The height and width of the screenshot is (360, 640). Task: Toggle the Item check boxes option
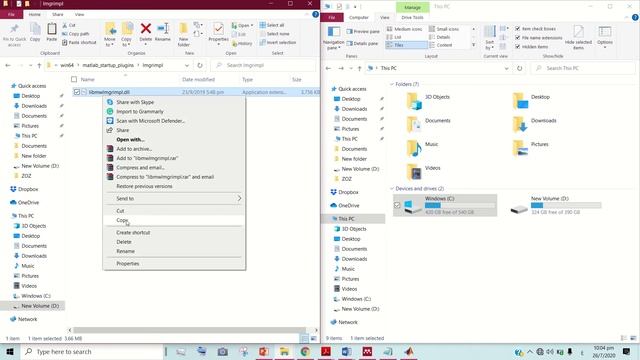518,29
